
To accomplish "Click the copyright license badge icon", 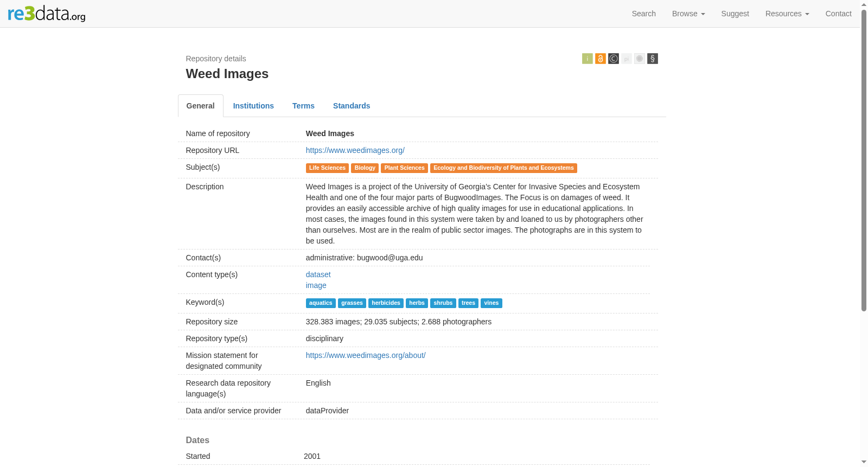I will coord(613,59).
